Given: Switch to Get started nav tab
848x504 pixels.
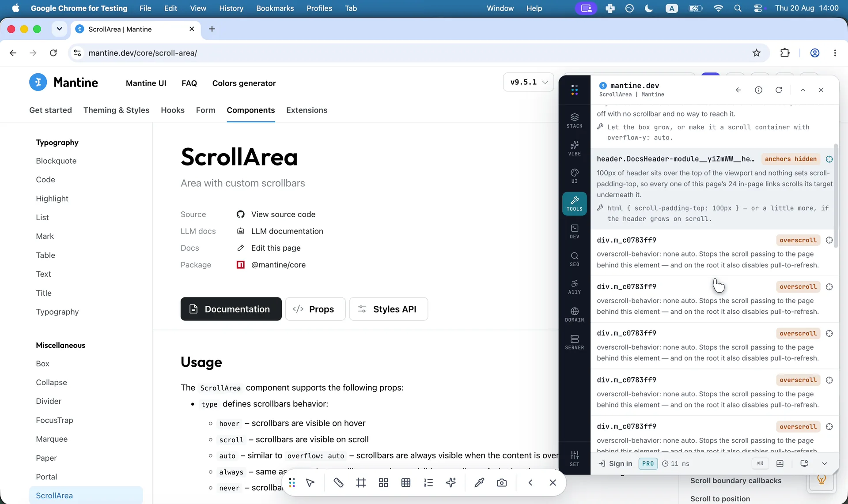Looking at the screenshot, I should coord(50,110).
